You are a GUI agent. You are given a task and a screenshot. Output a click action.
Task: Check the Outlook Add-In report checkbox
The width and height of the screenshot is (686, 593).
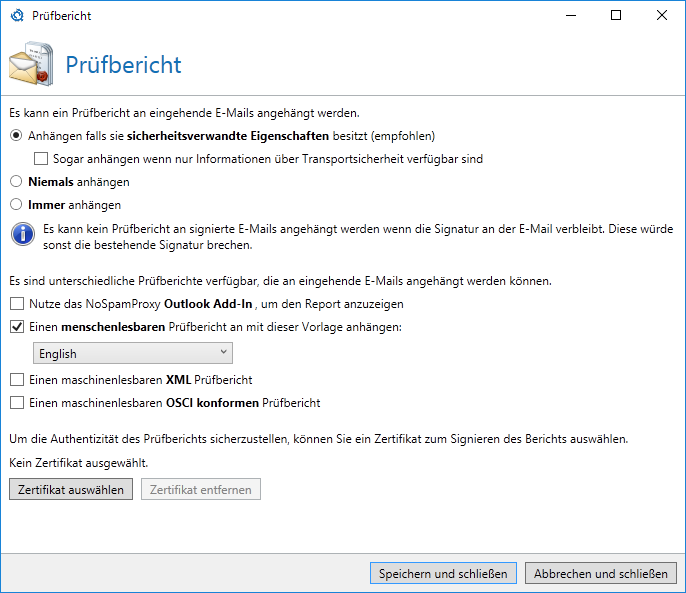pyautogui.click(x=17, y=304)
